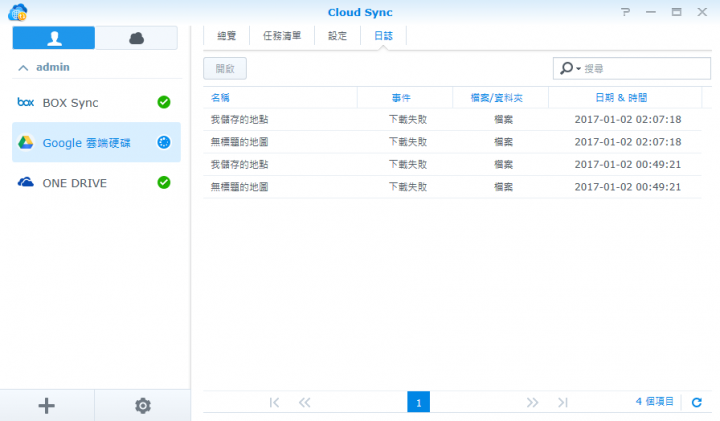Sort by the 名稱 column header
720x421 pixels.
(x=280, y=98)
